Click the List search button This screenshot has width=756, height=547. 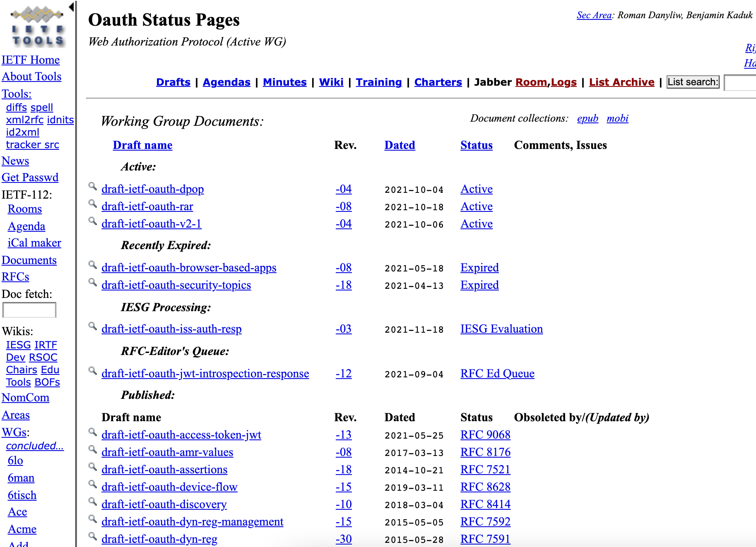[x=693, y=82]
